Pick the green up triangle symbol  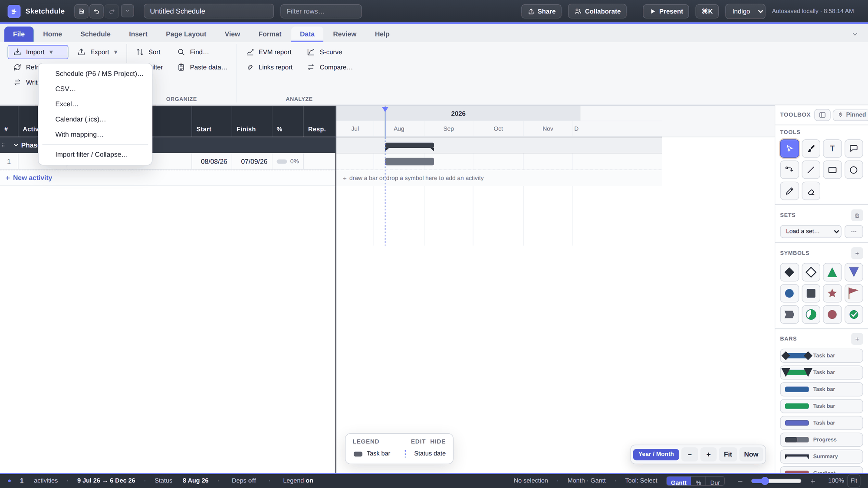coord(832,272)
